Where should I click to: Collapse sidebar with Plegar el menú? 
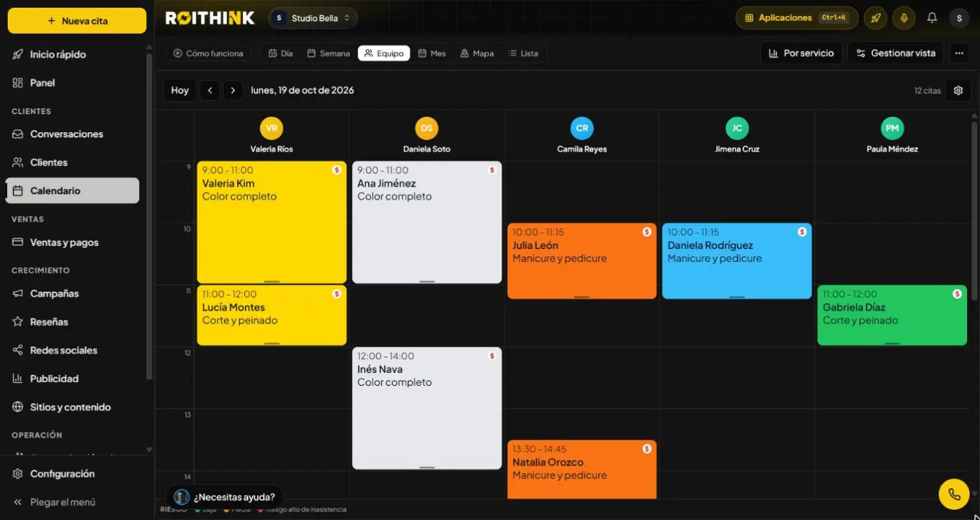54,502
